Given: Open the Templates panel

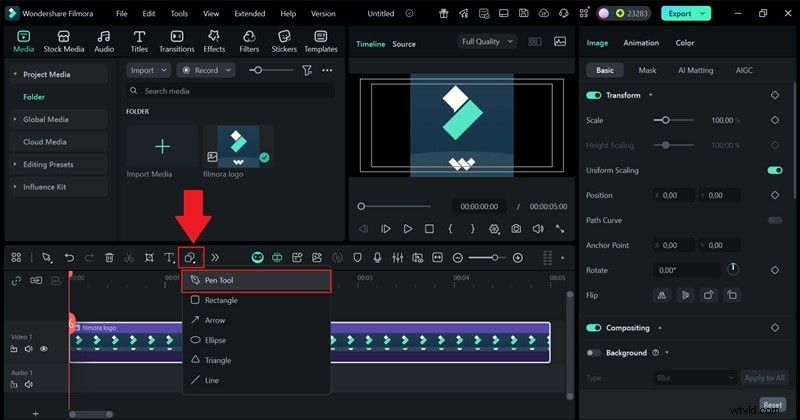Looking at the screenshot, I should click(321, 41).
